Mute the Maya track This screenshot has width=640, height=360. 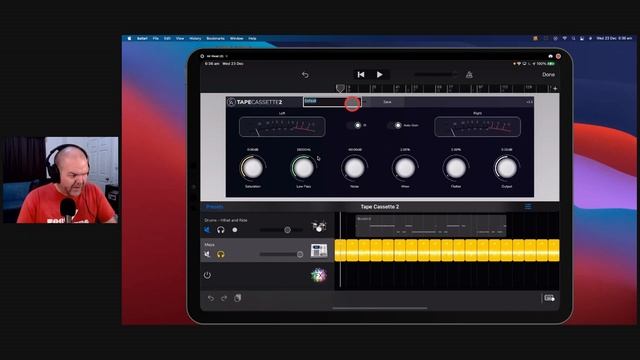click(207, 254)
